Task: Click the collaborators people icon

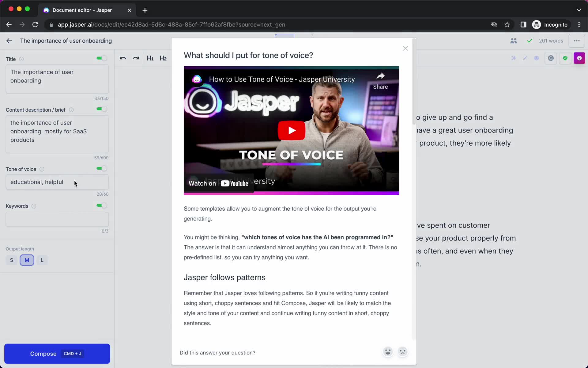Action: [x=514, y=41]
